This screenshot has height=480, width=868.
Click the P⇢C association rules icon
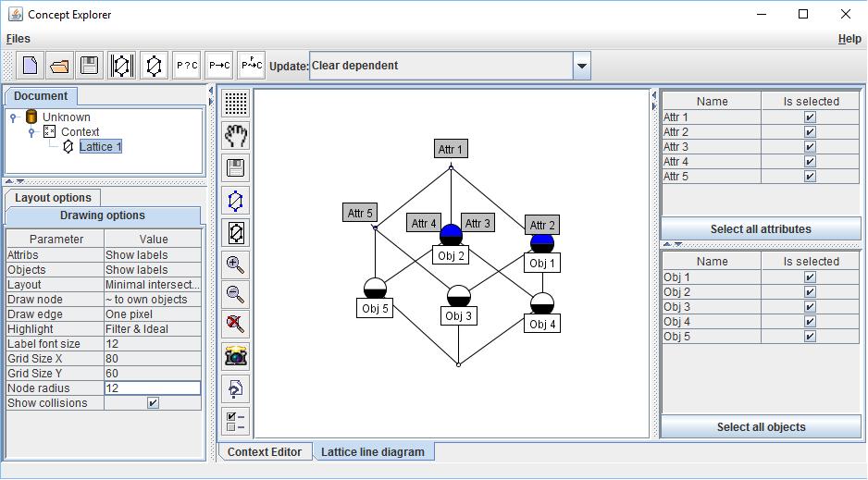[252, 66]
